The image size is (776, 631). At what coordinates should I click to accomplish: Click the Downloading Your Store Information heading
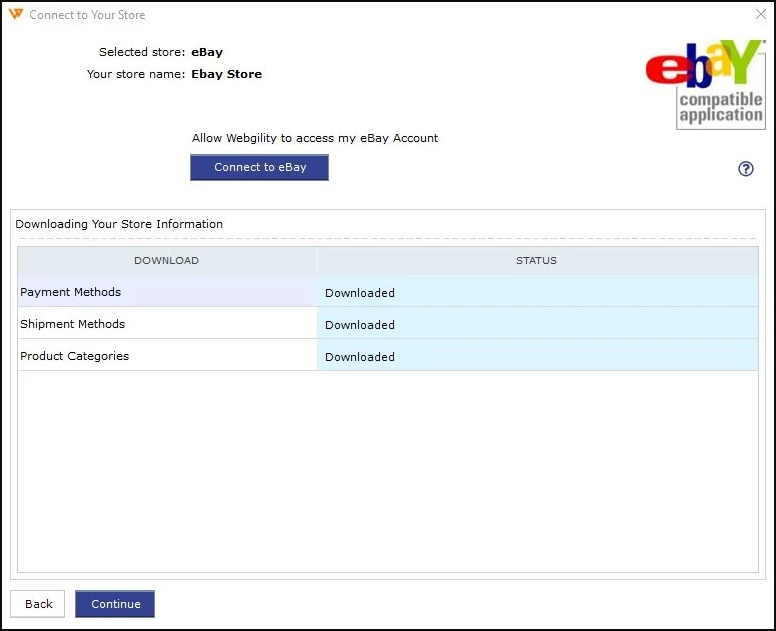tap(119, 224)
